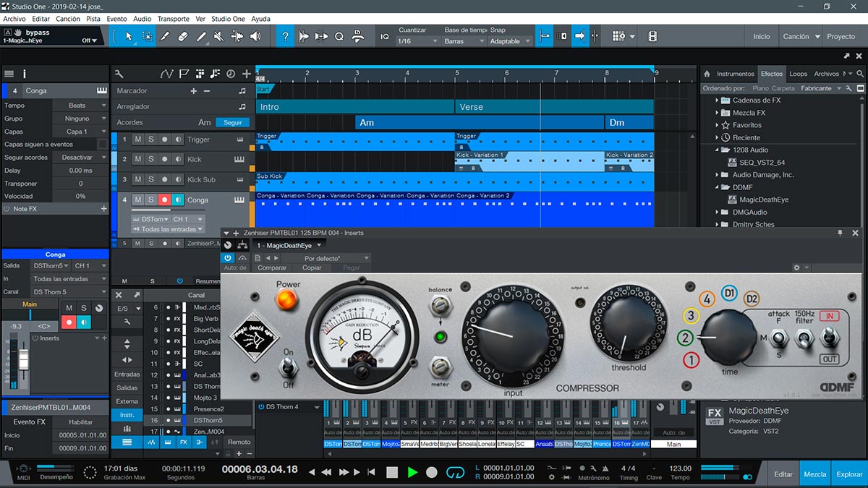Adjust the Conga channel volume fader

(22, 361)
